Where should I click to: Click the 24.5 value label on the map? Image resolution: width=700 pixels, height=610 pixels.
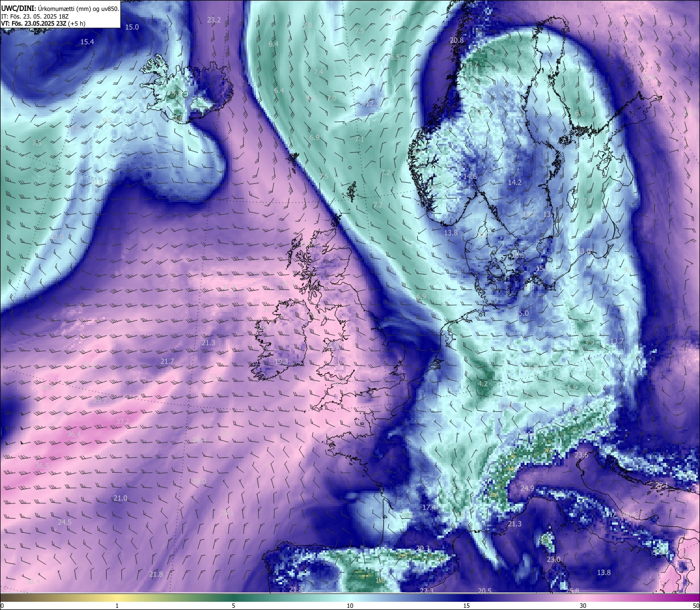point(65,522)
